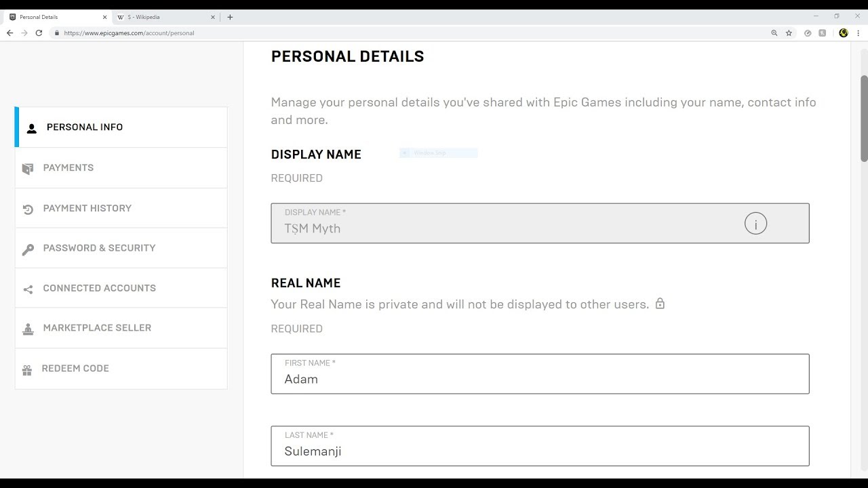This screenshot has height=488, width=868.
Task: Click the Payments wallet icon
Action: (x=28, y=168)
